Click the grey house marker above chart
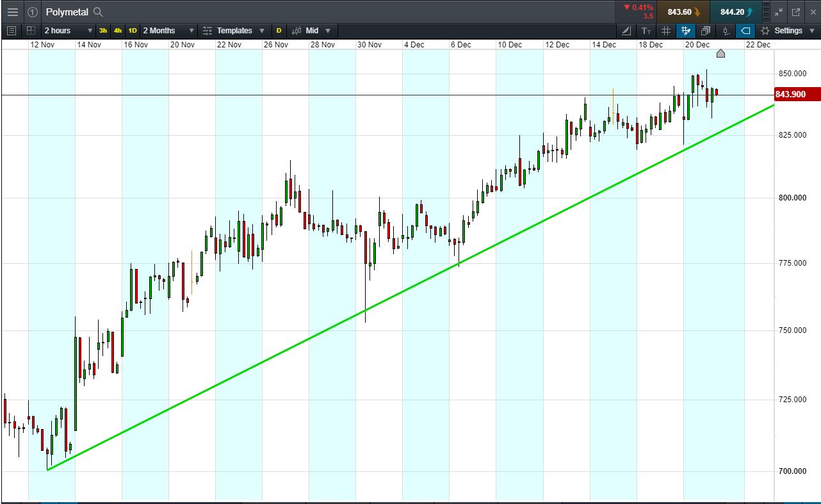 (x=720, y=54)
